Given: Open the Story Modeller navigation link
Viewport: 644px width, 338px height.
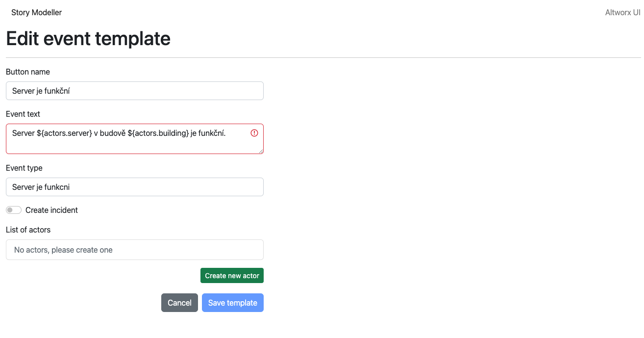Looking at the screenshot, I should pyautogui.click(x=37, y=12).
